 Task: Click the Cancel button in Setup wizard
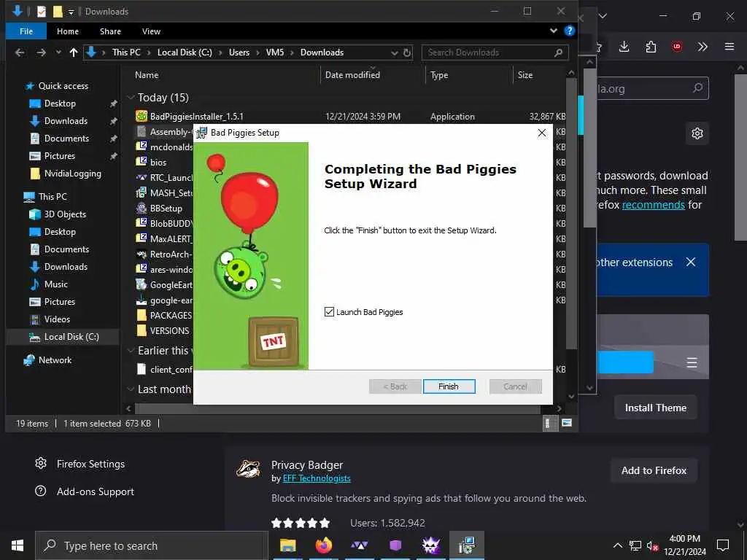[515, 386]
